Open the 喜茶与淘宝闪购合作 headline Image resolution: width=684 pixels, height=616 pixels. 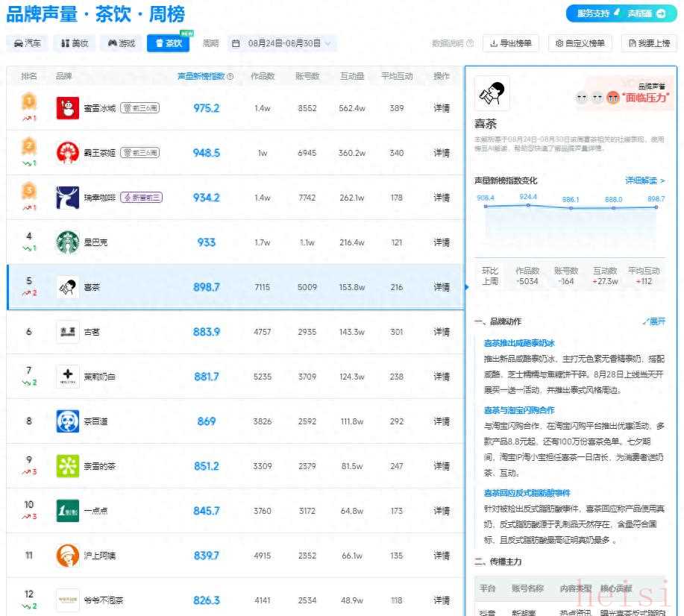point(519,410)
